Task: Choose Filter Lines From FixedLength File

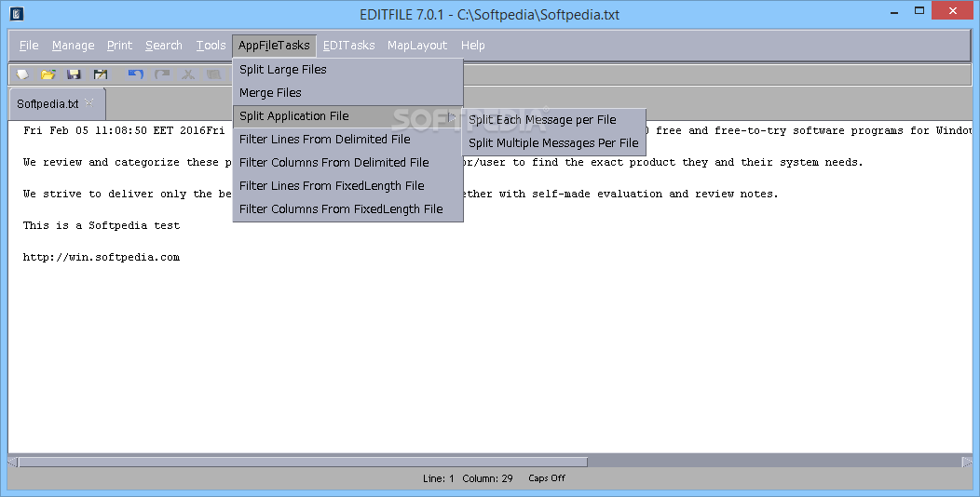Action: tap(347, 185)
